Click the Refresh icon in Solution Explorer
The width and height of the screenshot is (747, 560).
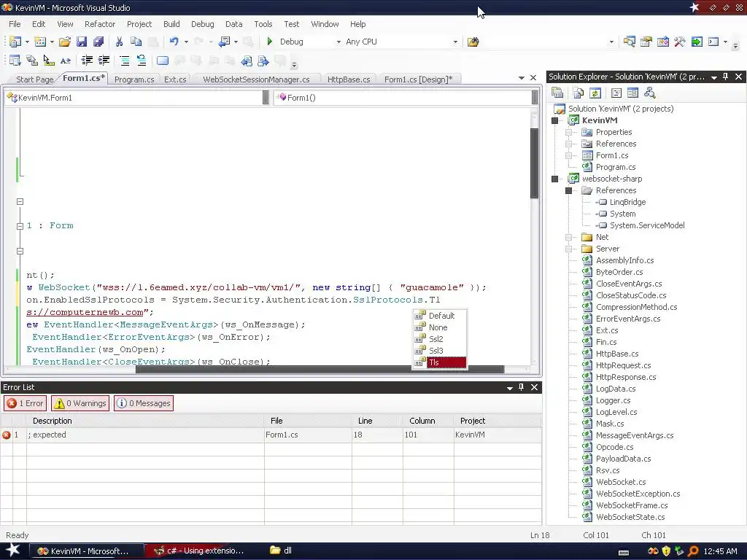tap(595, 93)
